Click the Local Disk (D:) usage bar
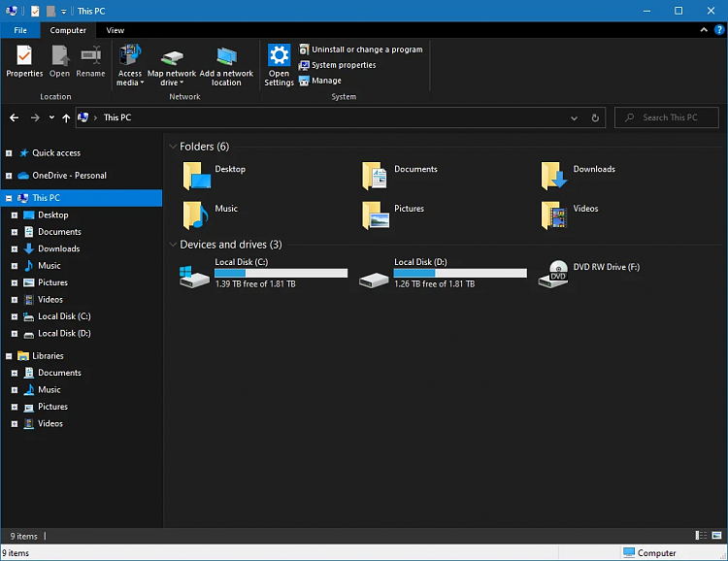 (460, 273)
